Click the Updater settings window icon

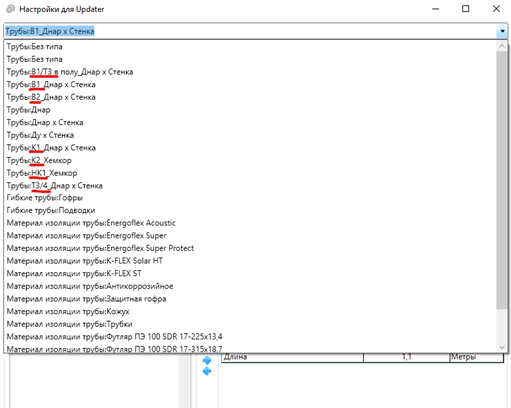coord(11,9)
